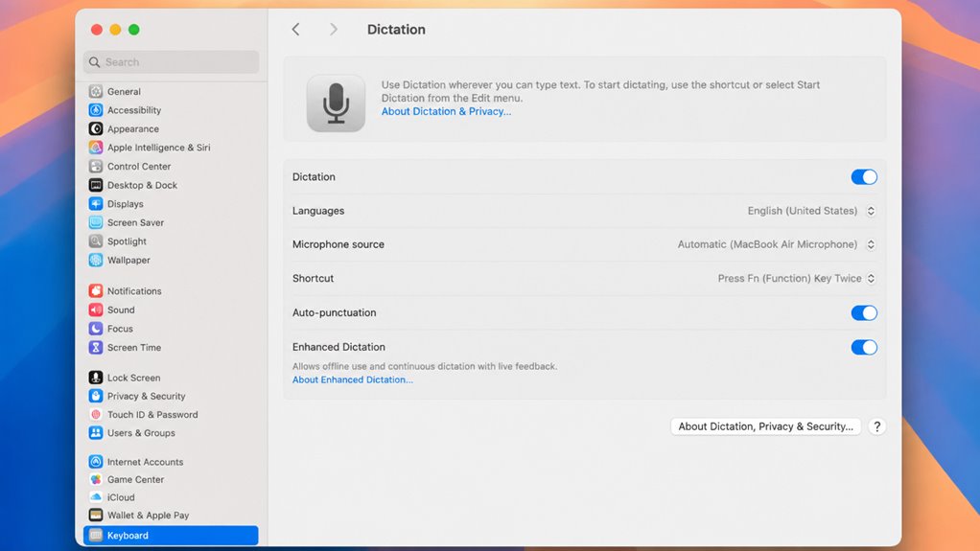Image resolution: width=980 pixels, height=551 pixels.
Task: Select the 'Accessibility' sidebar label
Action: point(133,110)
